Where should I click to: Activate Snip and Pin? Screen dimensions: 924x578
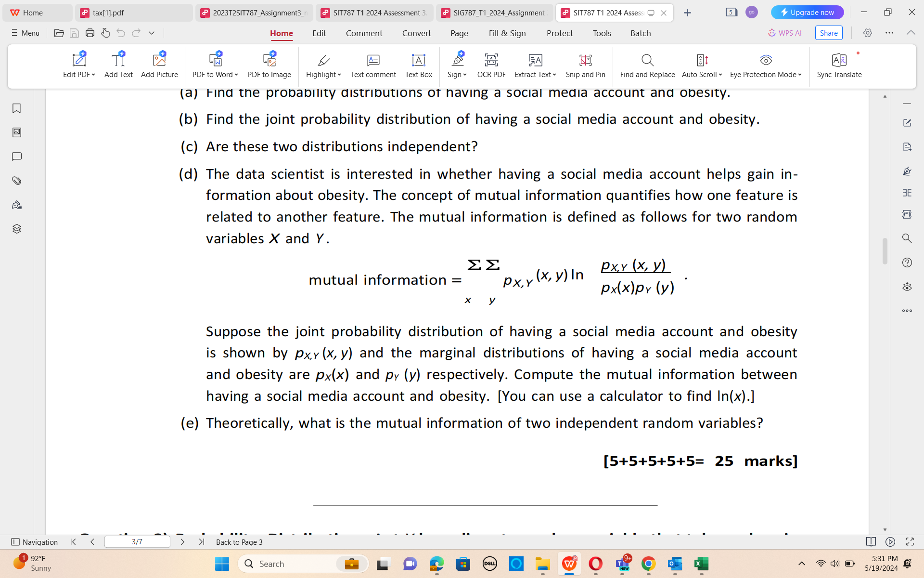point(585,65)
